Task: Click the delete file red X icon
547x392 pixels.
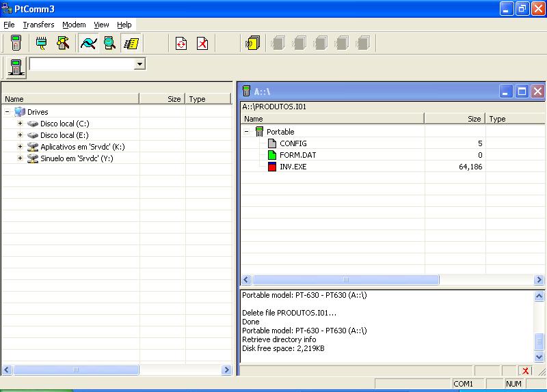Action: point(202,43)
